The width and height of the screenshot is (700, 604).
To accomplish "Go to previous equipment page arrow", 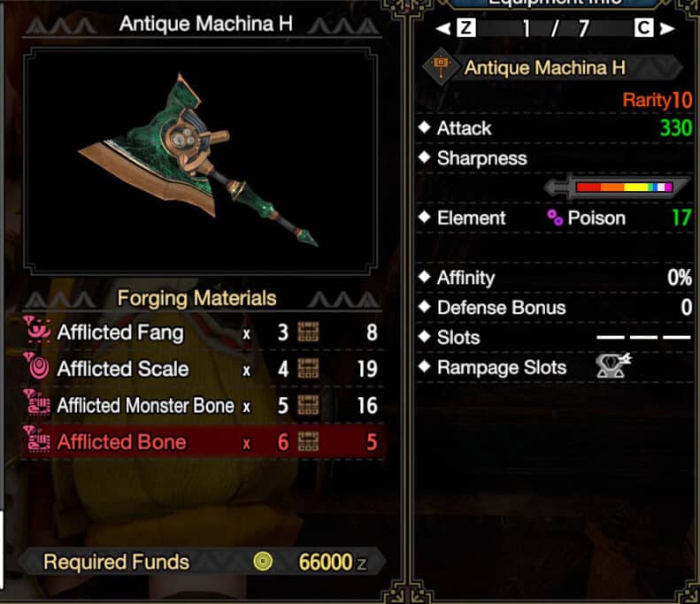I will pos(442,29).
